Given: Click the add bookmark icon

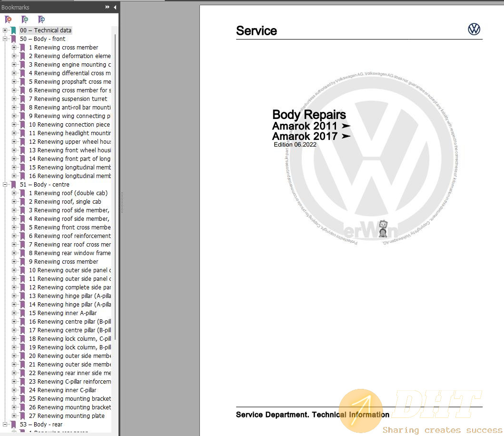Looking at the screenshot, I should [24, 20].
